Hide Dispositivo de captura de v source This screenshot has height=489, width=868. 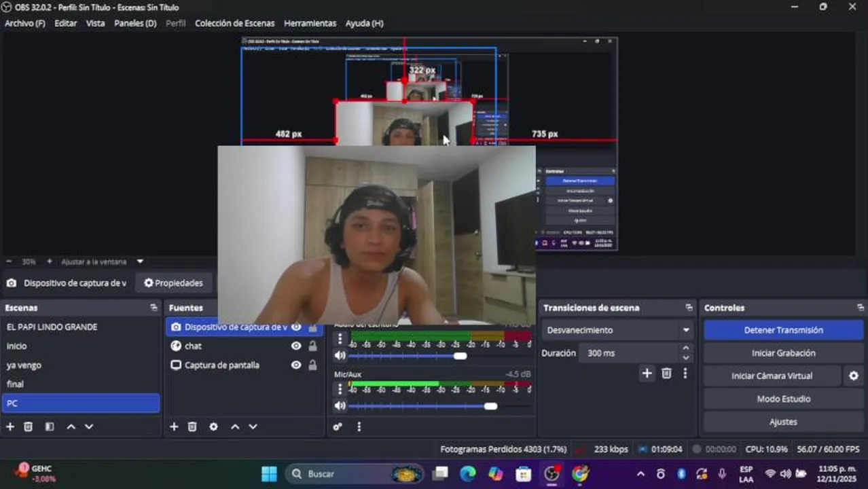coord(296,327)
